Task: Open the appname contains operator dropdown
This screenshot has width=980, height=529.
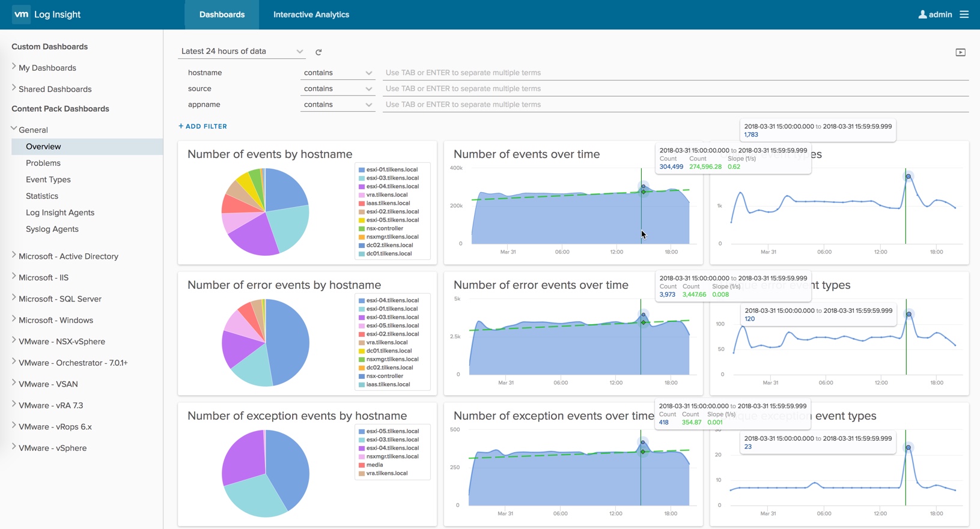Action: [337, 104]
